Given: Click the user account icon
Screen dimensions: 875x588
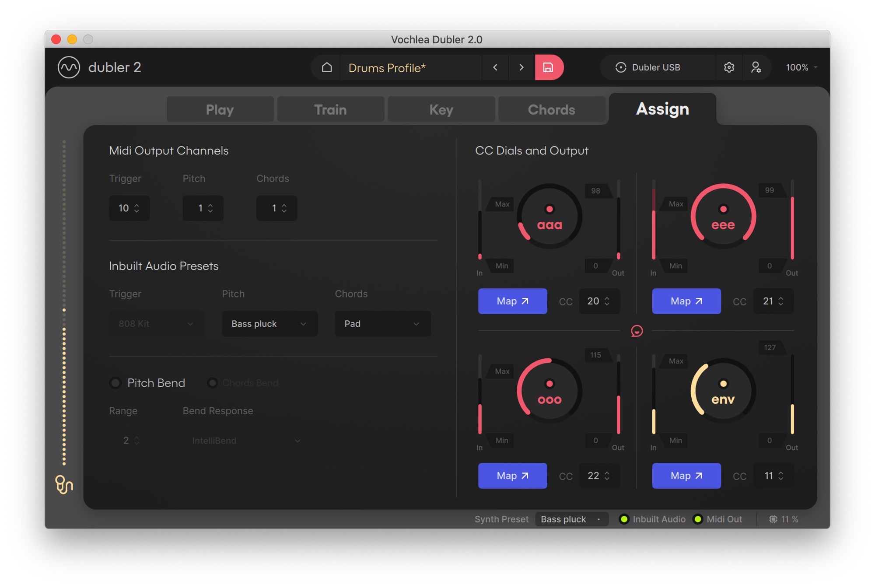Looking at the screenshot, I should (756, 67).
